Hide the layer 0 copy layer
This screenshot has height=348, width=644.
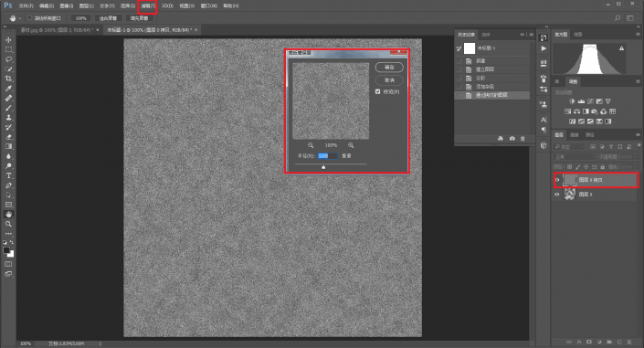pyautogui.click(x=557, y=180)
